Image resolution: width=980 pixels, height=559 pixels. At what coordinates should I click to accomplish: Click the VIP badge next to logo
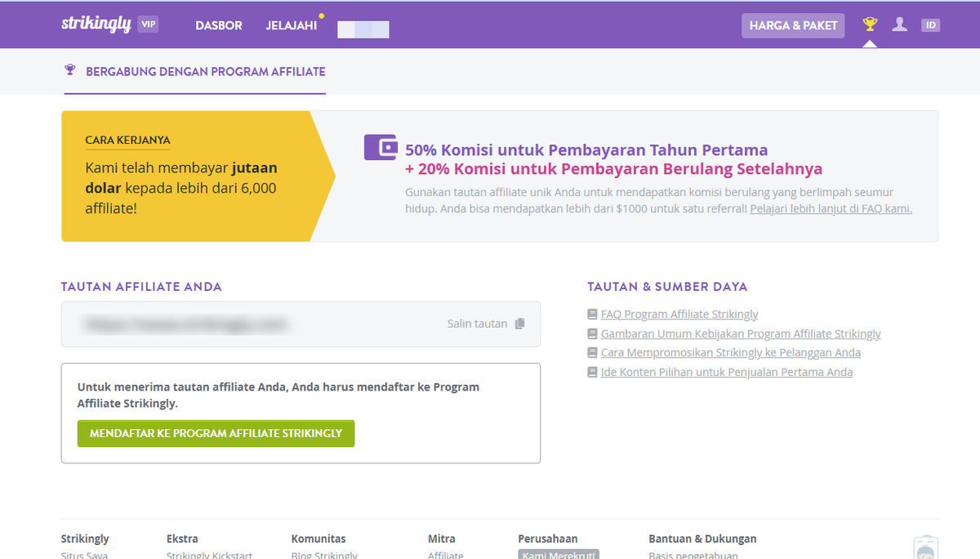pos(148,25)
